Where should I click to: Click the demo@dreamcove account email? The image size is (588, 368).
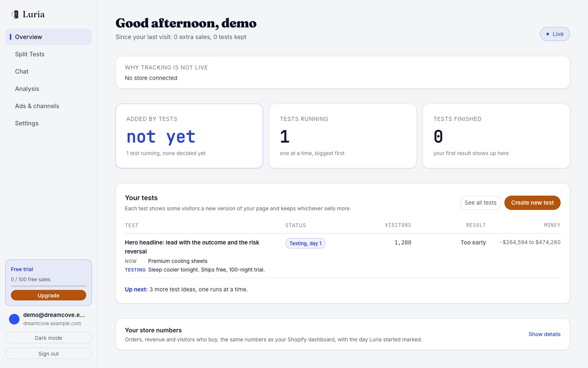(54, 315)
